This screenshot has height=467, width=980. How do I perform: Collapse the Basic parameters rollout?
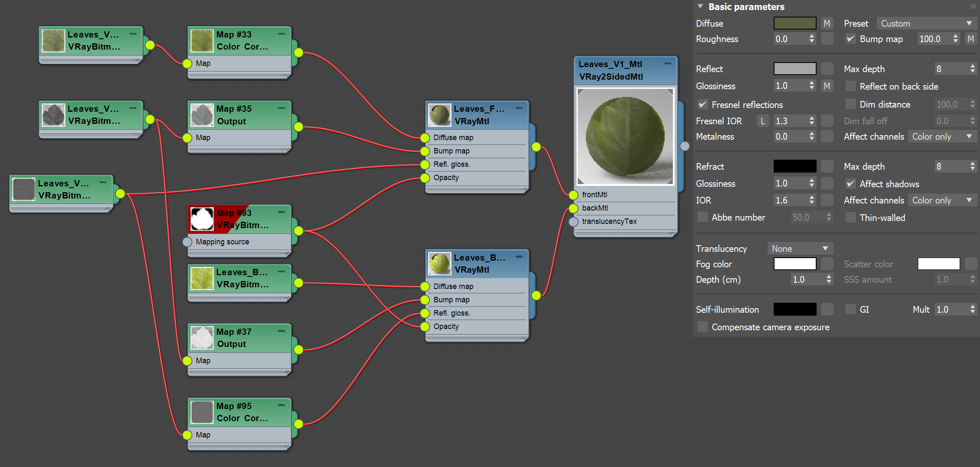coord(700,7)
